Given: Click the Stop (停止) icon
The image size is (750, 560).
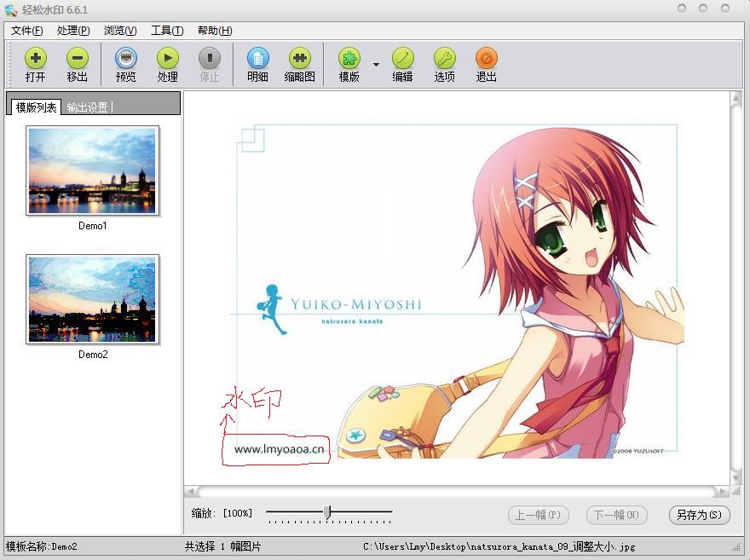Looking at the screenshot, I should tap(209, 58).
